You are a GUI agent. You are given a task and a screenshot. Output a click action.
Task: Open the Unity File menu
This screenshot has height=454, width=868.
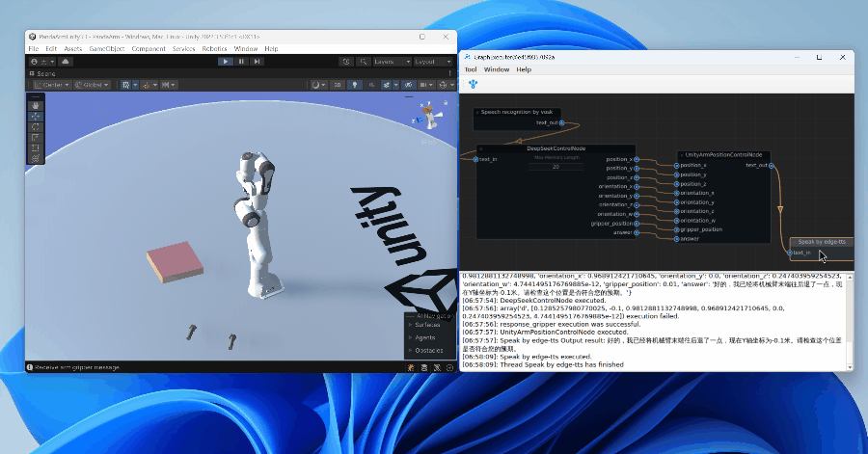pyautogui.click(x=34, y=48)
